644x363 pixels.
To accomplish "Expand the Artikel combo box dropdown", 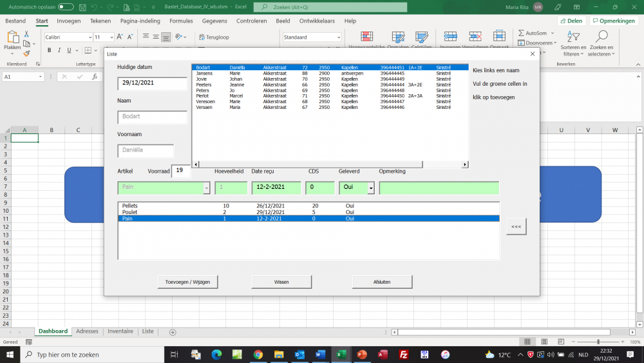I will 206,188.
